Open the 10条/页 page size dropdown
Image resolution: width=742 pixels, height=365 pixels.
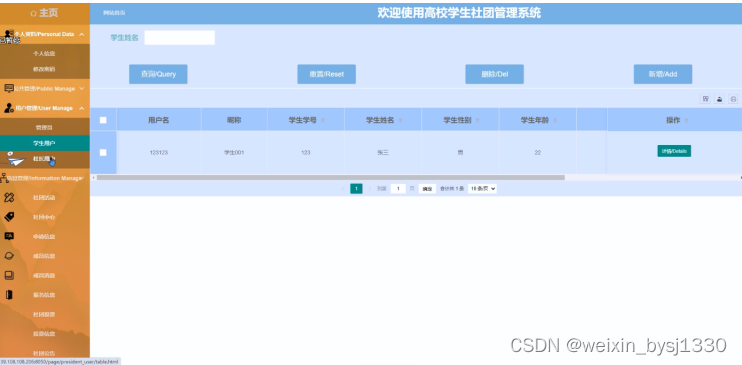[x=482, y=188]
